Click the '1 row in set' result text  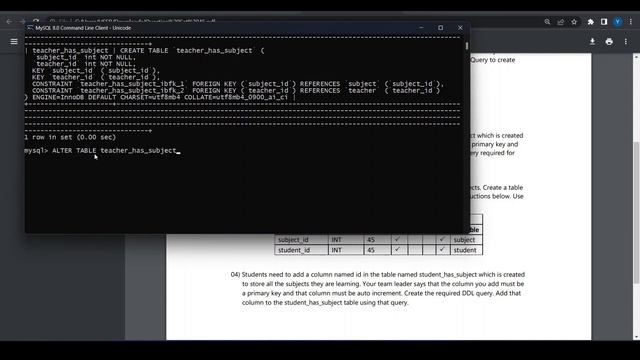70,137
